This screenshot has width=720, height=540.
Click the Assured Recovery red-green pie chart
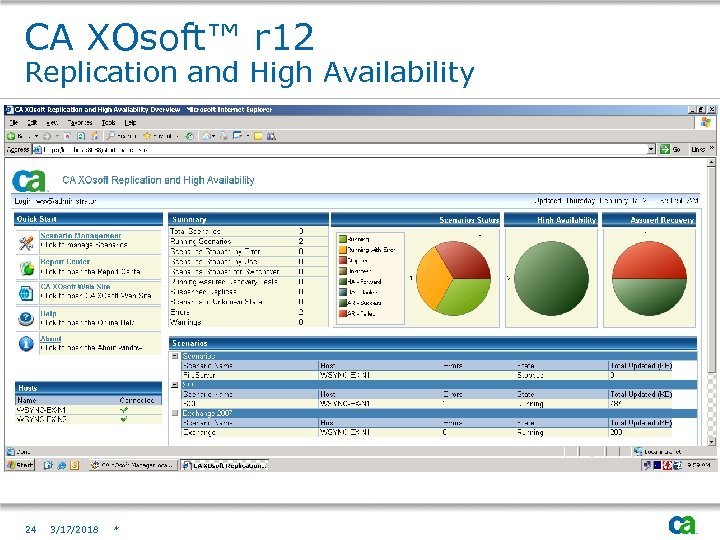[x=649, y=278]
